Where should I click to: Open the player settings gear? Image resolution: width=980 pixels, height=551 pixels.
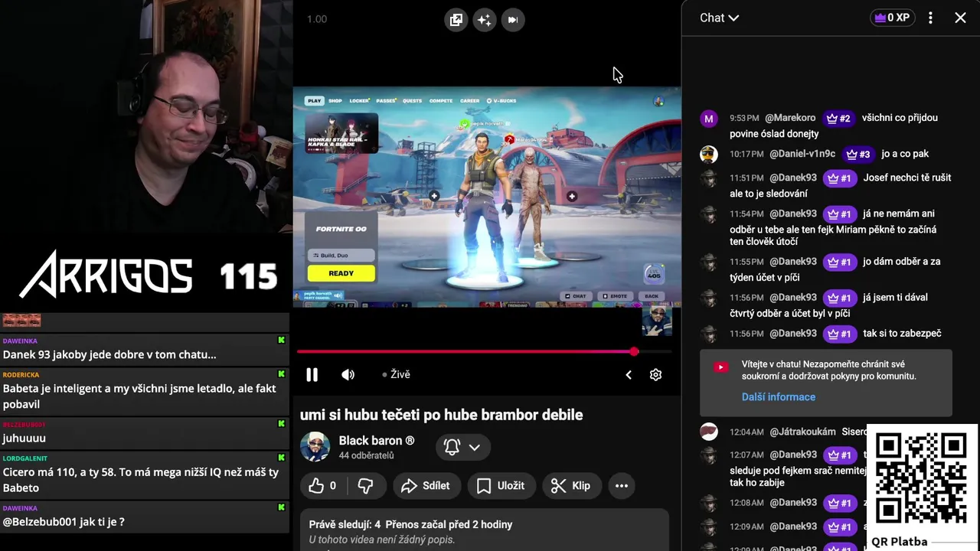(655, 374)
